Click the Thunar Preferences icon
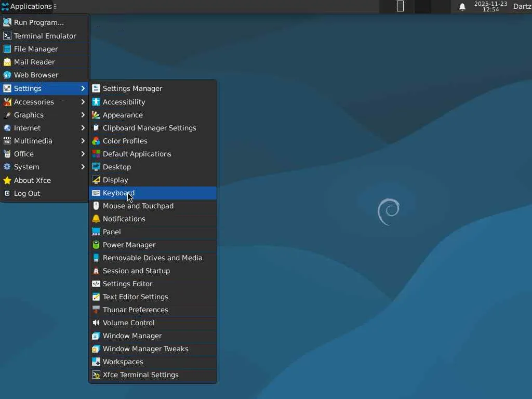The width and height of the screenshot is (532, 399). pyautogui.click(x=96, y=310)
